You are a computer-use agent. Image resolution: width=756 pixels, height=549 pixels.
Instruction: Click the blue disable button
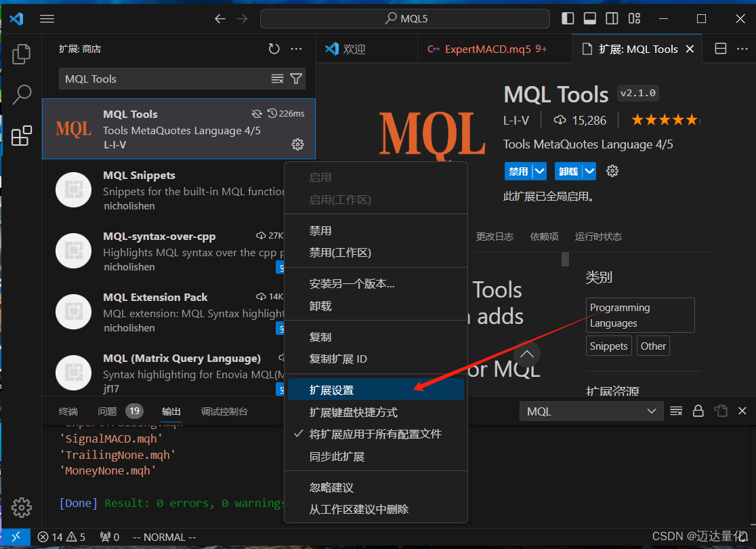[518, 171]
